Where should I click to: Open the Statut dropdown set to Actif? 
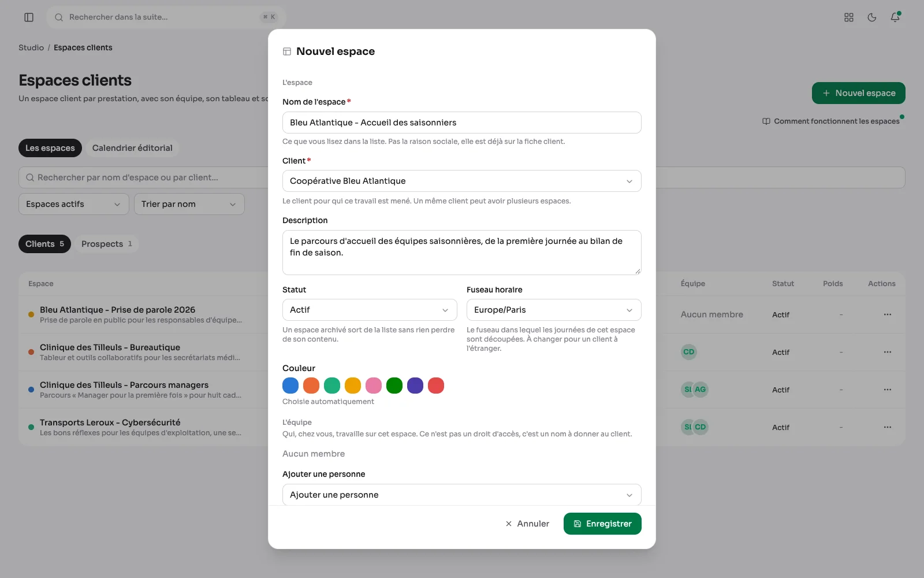(x=370, y=310)
